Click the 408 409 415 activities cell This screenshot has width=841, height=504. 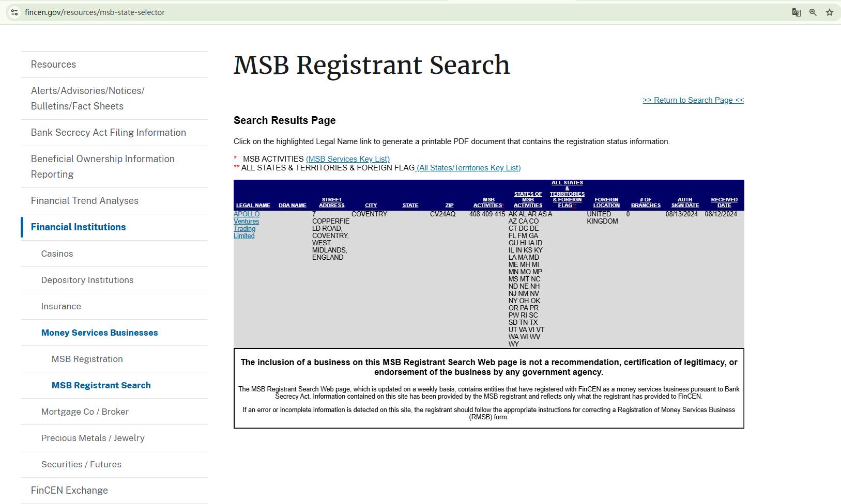click(487, 214)
